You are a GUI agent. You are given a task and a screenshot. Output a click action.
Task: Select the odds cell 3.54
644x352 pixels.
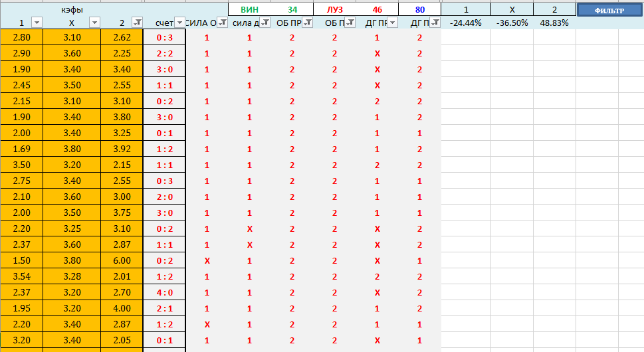22,276
